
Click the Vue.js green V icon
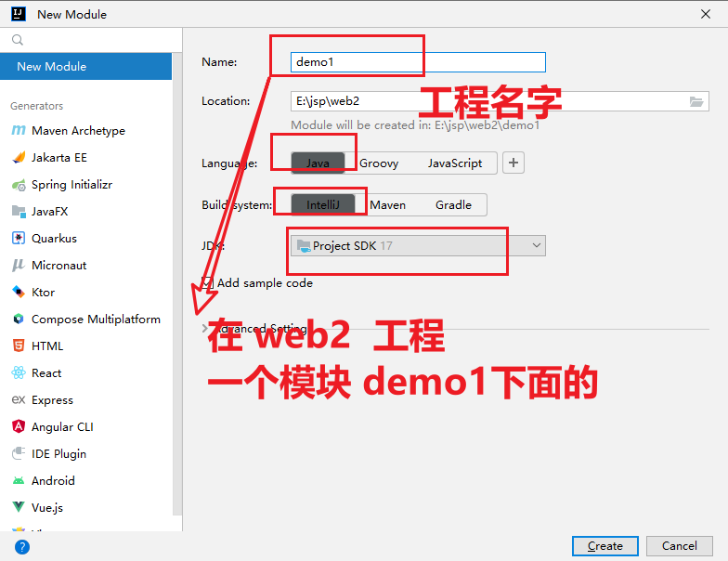(19, 507)
